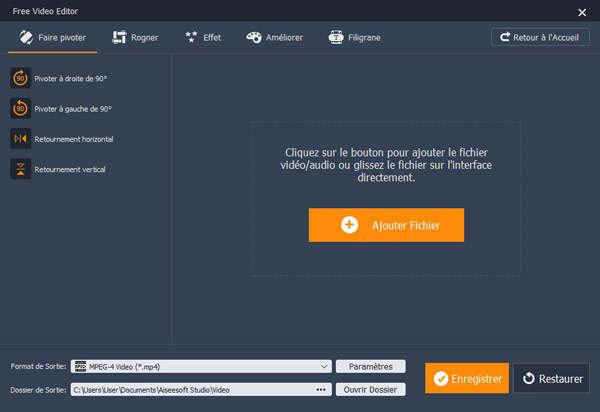Open the Filigrane tab
This screenshot has width=600, height=412.
pyautogui.click(x=354, y=37)
